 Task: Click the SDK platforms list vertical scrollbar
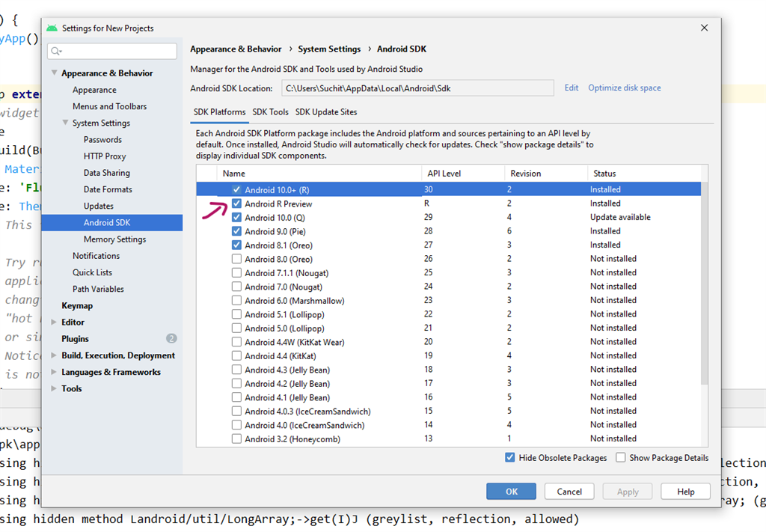[x=704, y=284]
